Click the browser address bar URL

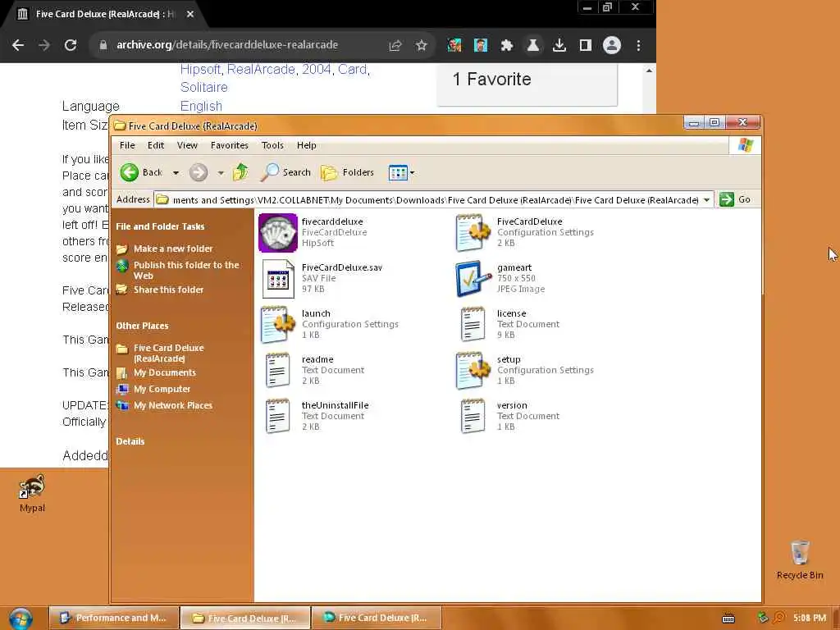point(227,45)
